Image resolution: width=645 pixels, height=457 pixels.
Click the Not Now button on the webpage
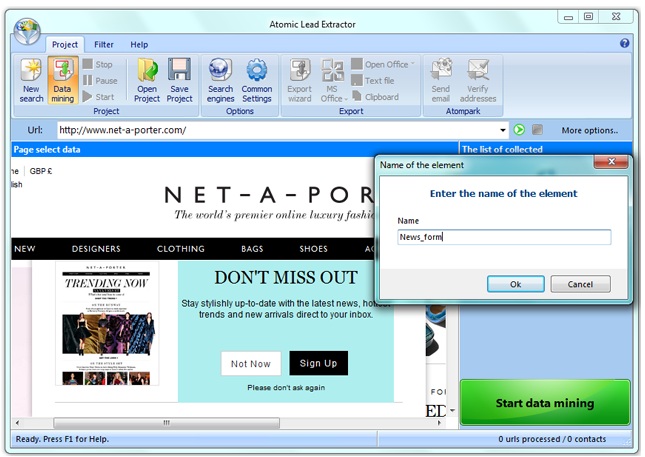click(251, 364)
